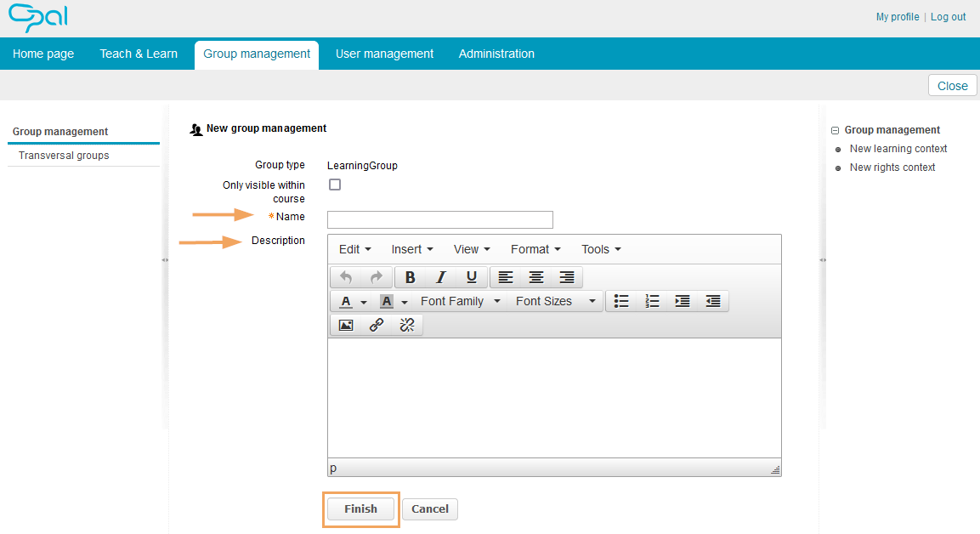Open the Font Family dropdown
The height and width of the screenshot is (534, 980).
(460, 301)
